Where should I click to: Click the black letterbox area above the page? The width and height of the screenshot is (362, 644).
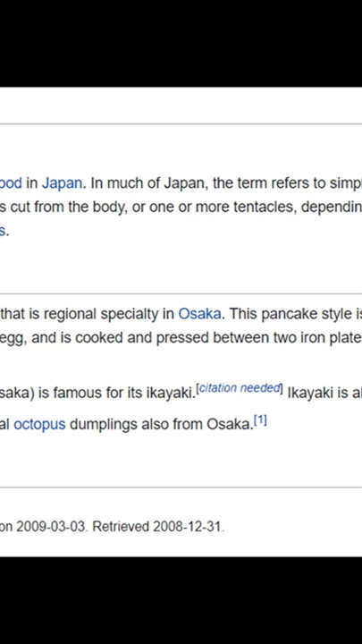[181, 43]
